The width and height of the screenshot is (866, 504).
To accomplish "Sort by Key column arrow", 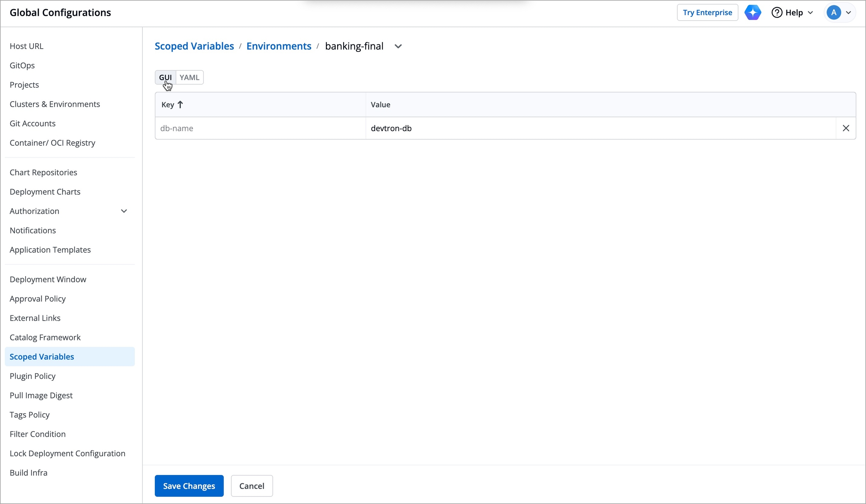I will pos(180,104).
